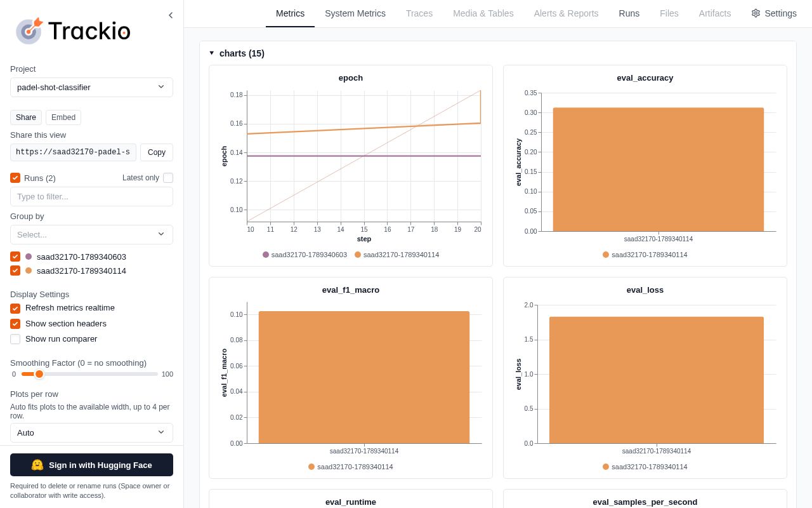Adjust the Smoothing Factor slider handle
The height and width of the screenshot is (508, 812).
click(39, 374)
